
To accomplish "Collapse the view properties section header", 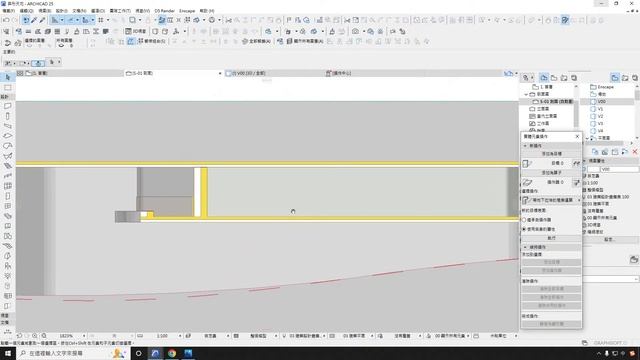I will pos(585,161).
